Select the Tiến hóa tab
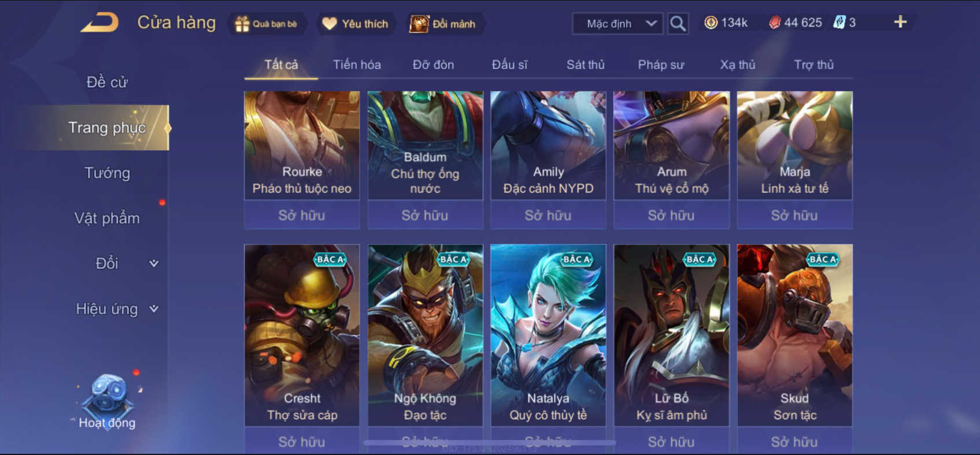The image size is (980, 455). coord(357,65)
